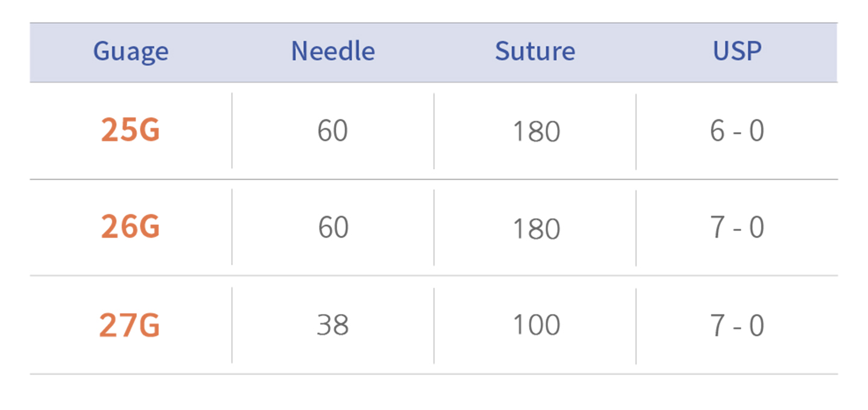The height and width of the screenshot is (410, 868).
Task: Click the Needle value 60 in 26G row
Action: (x=333, y=228)
